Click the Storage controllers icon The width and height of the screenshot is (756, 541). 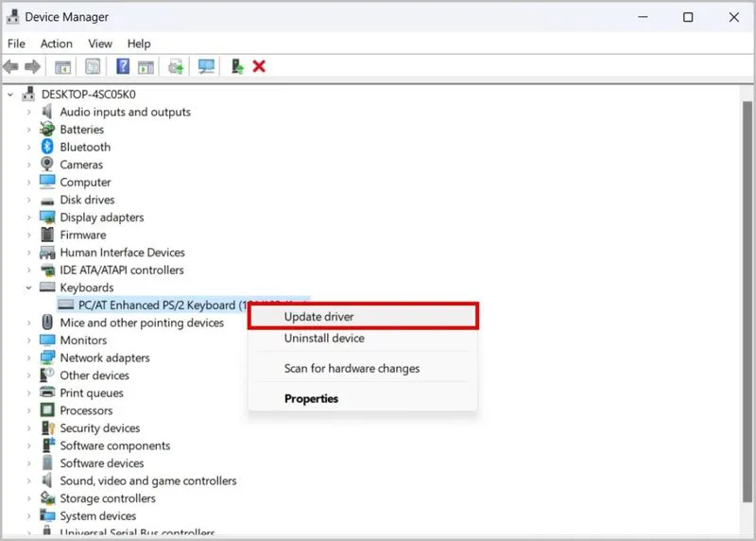(x=47, y=498)
